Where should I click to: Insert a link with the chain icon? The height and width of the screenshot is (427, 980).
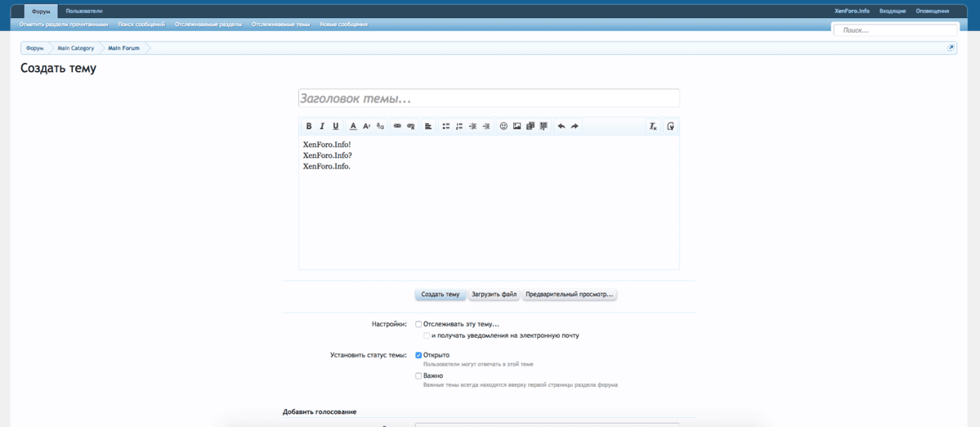[397, 126]
